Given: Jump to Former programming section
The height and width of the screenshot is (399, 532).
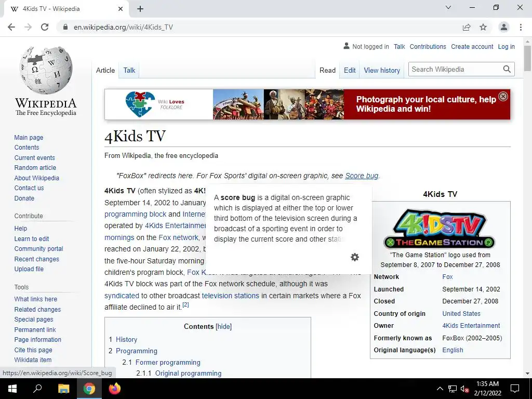Looking at the screenshot, I should [x=168, y=362].
